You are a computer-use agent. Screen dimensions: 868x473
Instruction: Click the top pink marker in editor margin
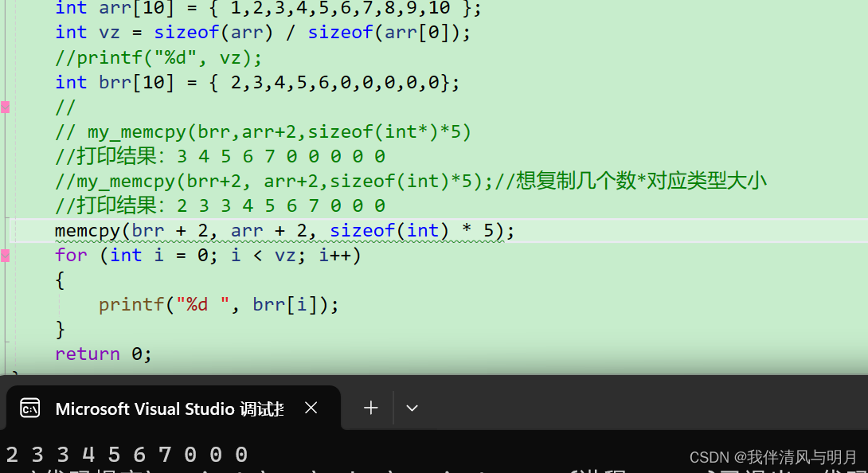click(x=5, y=107)
